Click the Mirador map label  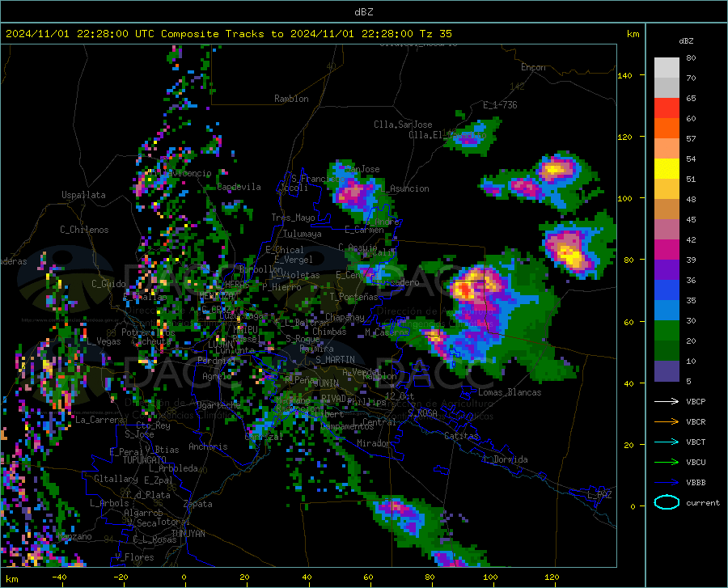[373, 443]
